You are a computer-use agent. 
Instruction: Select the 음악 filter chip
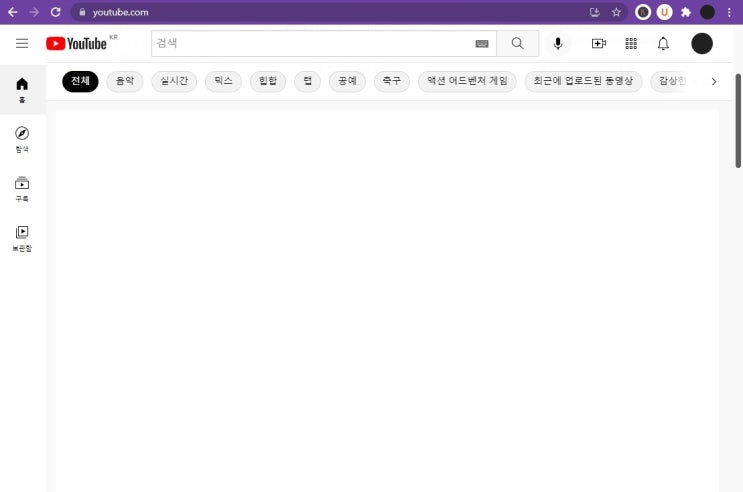click(125, 82)
